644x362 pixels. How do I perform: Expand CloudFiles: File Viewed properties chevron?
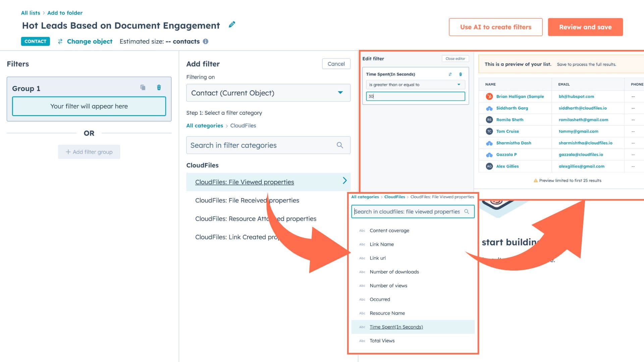[344, 181]
